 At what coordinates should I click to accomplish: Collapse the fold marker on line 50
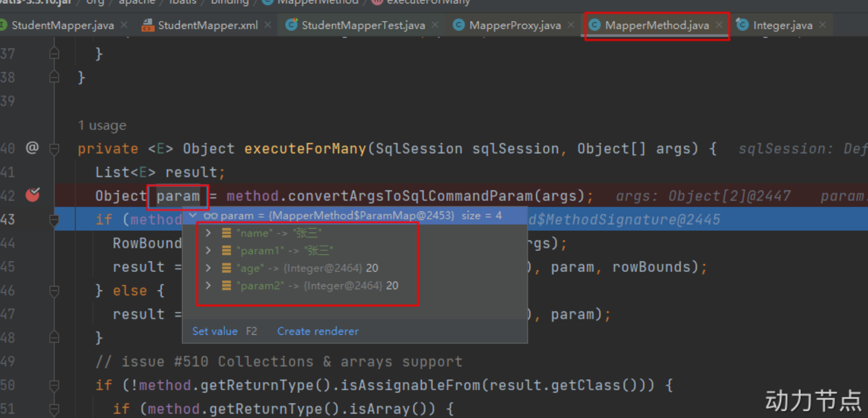click(54, 385)
